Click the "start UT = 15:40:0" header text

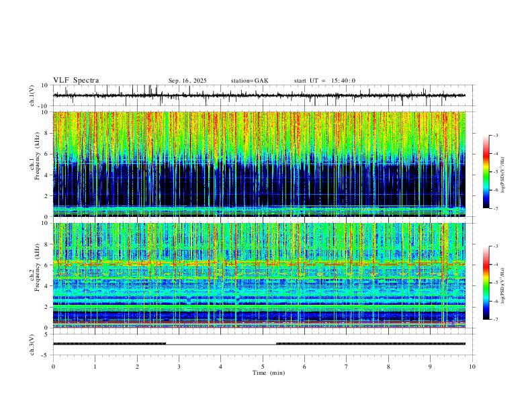(x=324, y=81)
